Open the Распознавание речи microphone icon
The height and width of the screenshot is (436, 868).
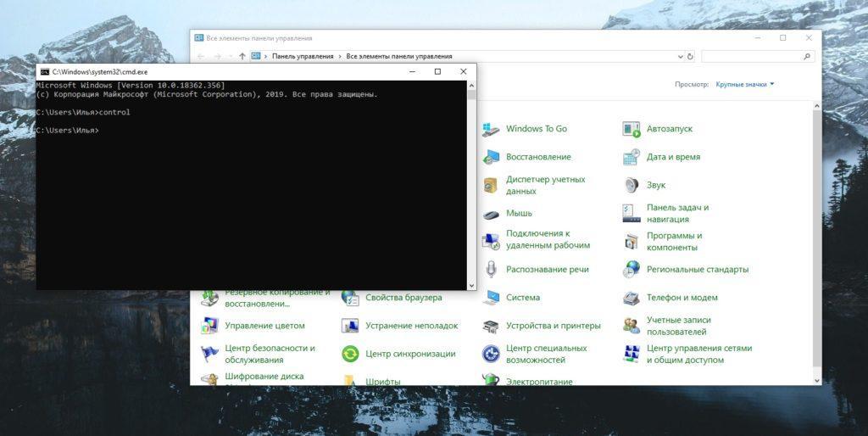pos(491,270)
